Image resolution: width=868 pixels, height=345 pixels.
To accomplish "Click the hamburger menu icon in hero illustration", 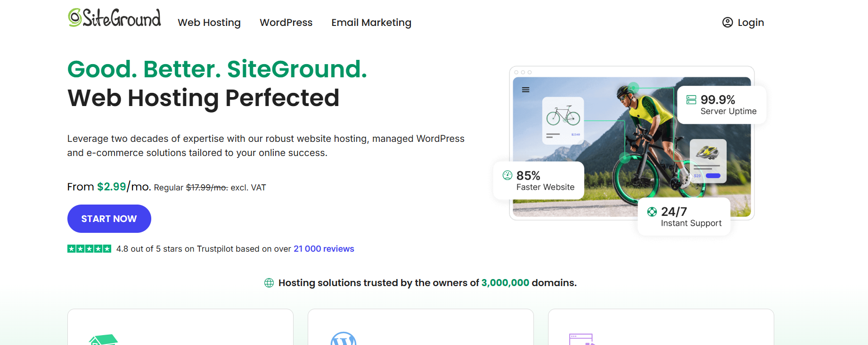I will click(526, 90).
